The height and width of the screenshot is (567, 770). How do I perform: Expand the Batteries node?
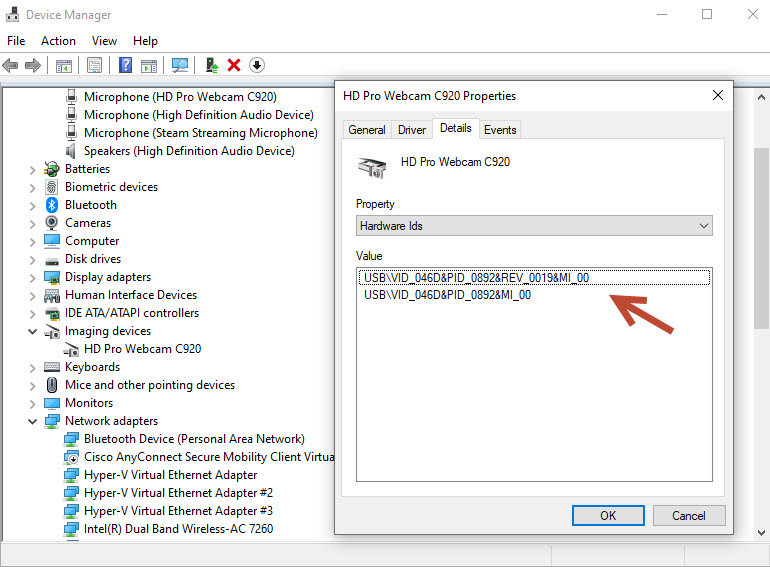point(32,170)
